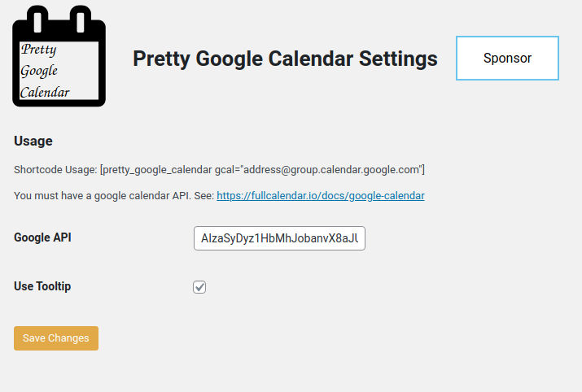Screen dimensions: 582x392
Task: Click the "Google API" field label
Action: click(43, 237)
